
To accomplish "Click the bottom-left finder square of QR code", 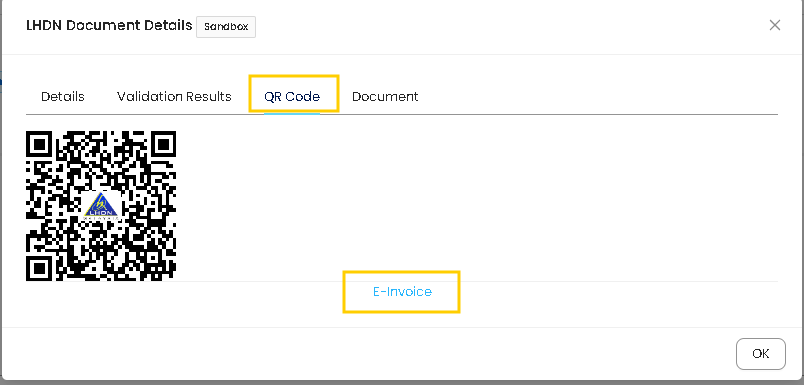I will point(40,267).
